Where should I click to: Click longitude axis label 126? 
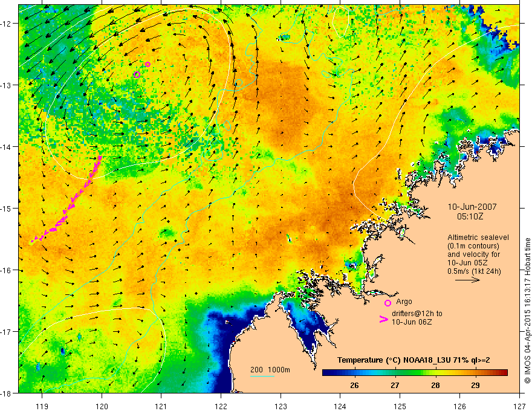point(459,406)
